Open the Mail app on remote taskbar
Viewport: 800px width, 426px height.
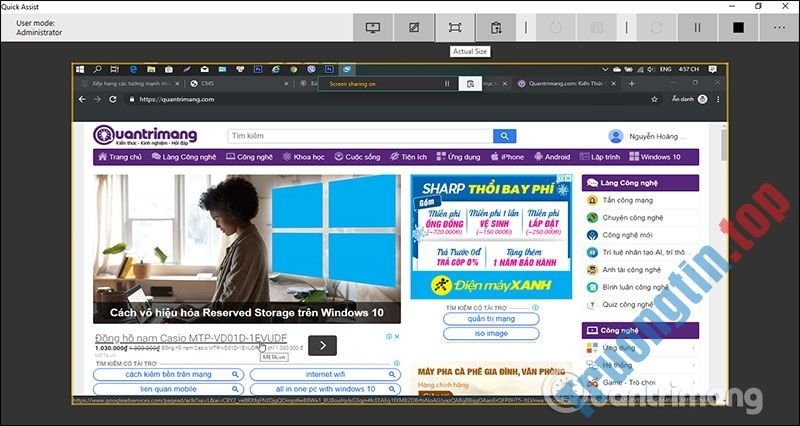pos(204,69)
